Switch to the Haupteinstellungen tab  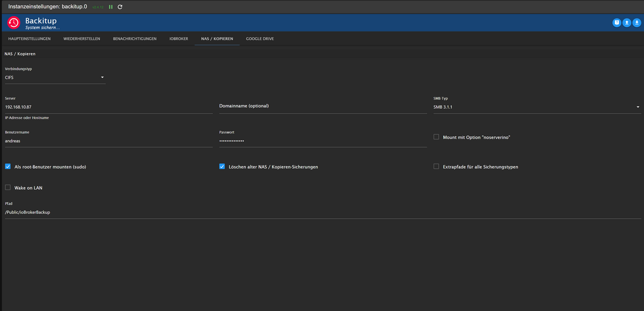[x=30, y=39]
